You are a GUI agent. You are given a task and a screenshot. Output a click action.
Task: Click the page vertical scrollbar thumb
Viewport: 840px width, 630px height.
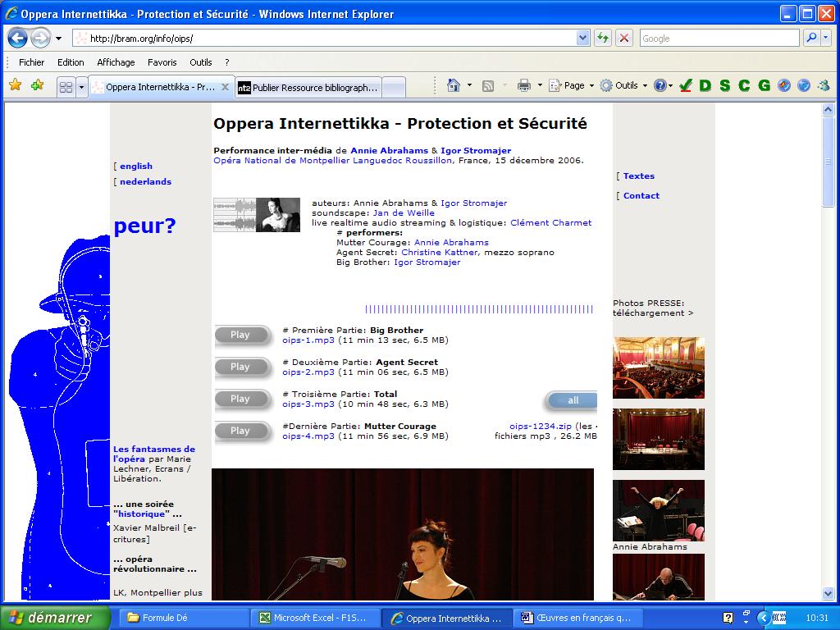tap(828, 162)
